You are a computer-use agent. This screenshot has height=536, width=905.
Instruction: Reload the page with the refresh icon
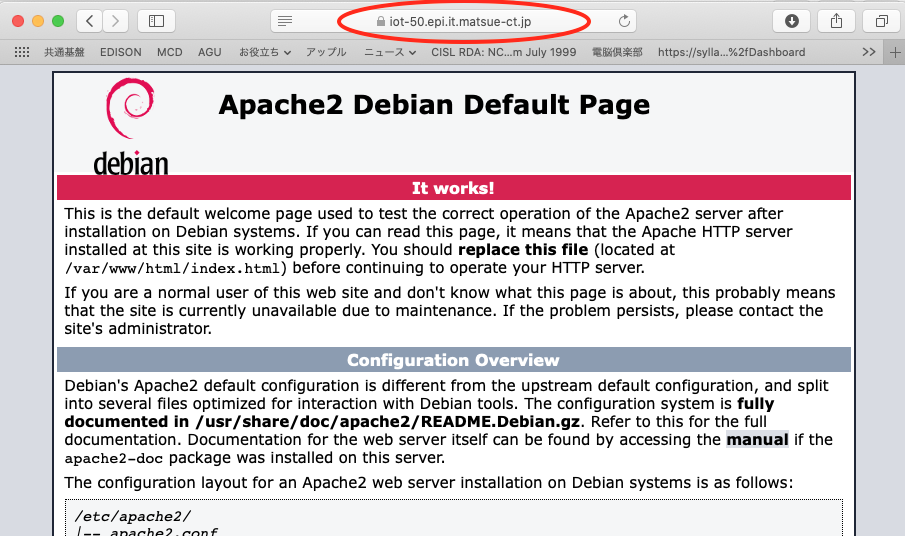click(625, 21)
